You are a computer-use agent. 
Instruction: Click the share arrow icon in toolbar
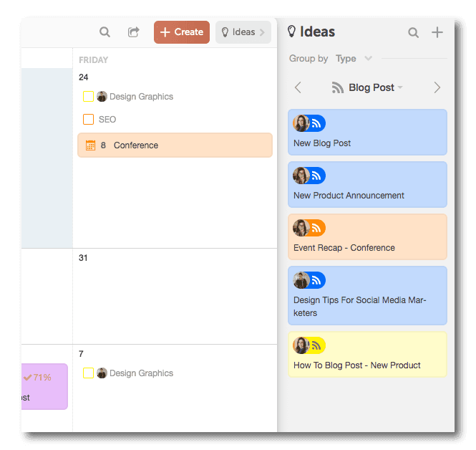tap(133, 32)
